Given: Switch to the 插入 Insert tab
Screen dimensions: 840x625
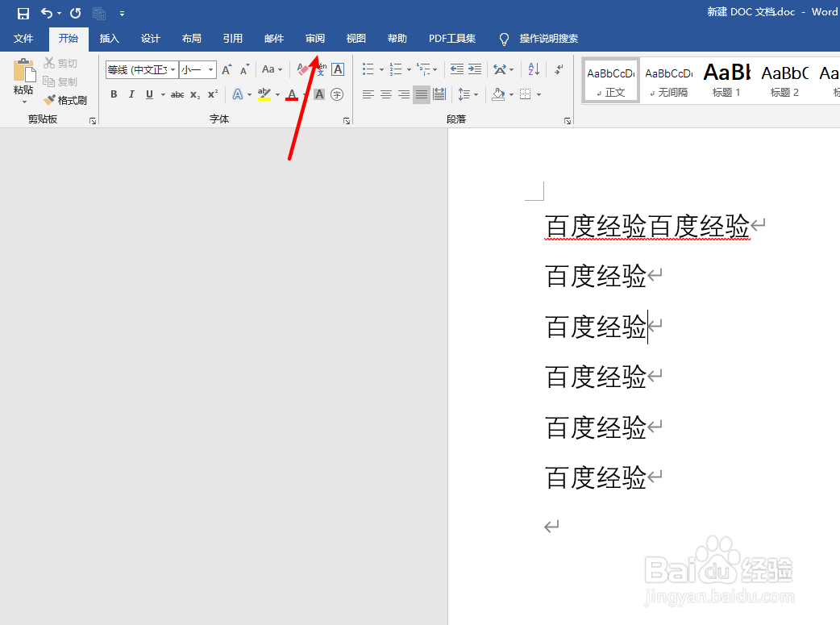Looking at the screenshot, I should [110, 39].
